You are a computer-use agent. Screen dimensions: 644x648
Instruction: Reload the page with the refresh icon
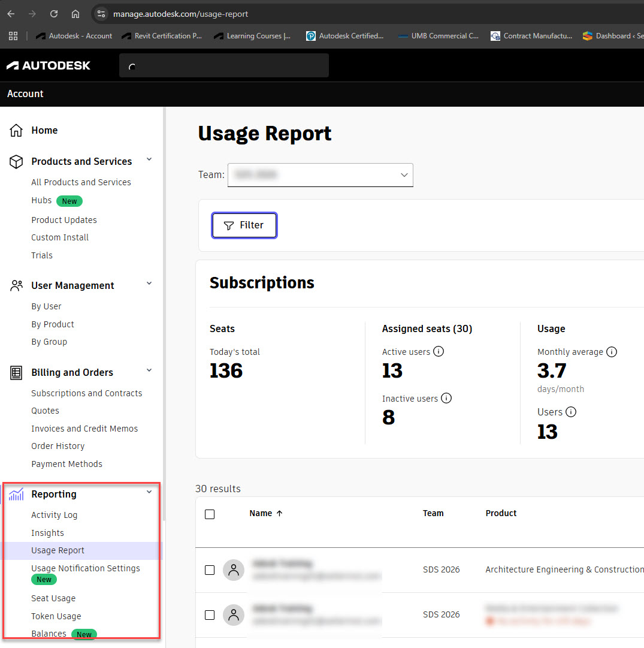(x=54, y=14)
